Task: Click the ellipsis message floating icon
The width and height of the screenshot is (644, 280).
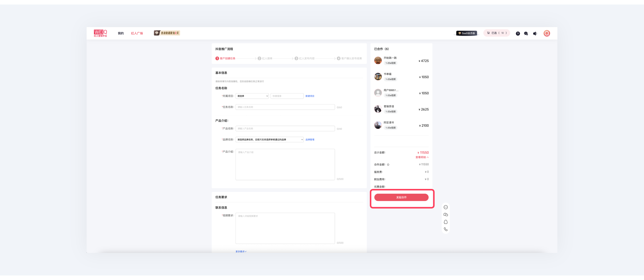Action: [446, 207]
